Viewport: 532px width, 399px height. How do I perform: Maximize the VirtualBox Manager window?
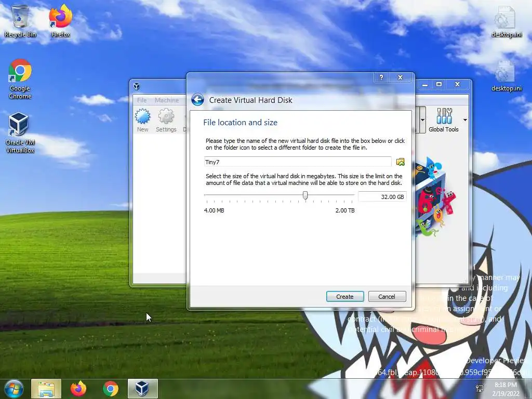[439, 84]
